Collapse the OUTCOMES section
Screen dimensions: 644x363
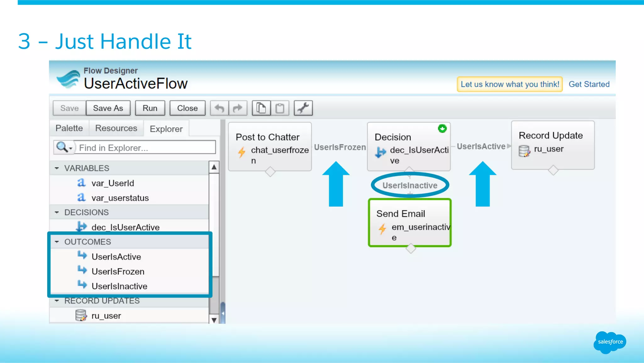click(57, 242)
